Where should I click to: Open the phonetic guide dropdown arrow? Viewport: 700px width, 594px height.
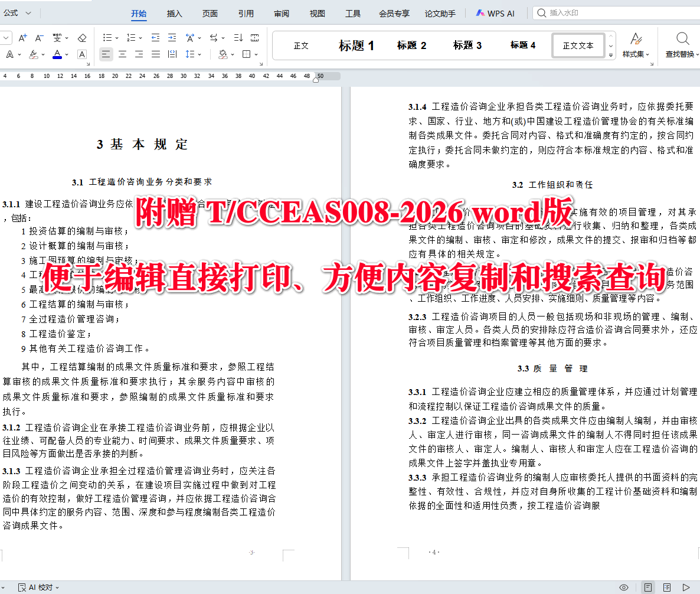[67, 38]
